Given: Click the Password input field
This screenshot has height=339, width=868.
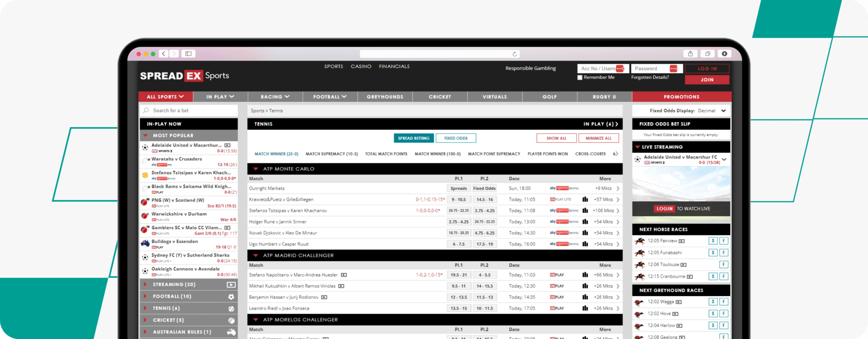Looking at the screenshot, I should pos(656,69).
